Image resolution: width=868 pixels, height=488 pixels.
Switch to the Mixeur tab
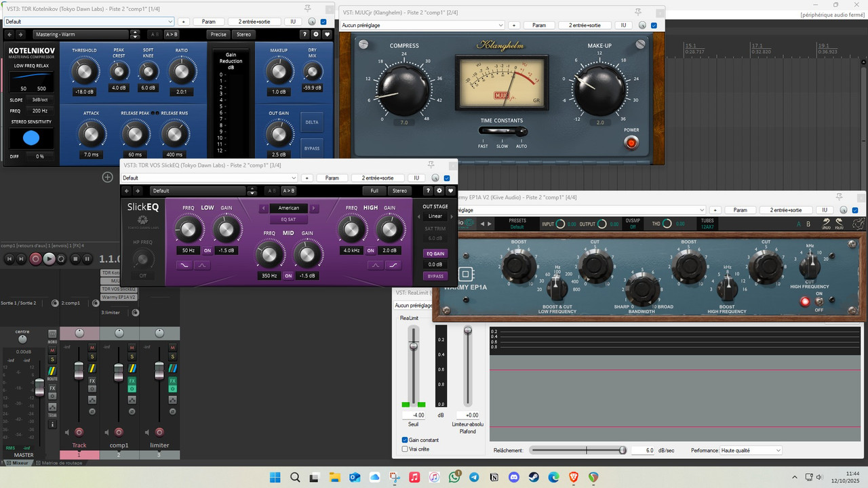(16, 463)
